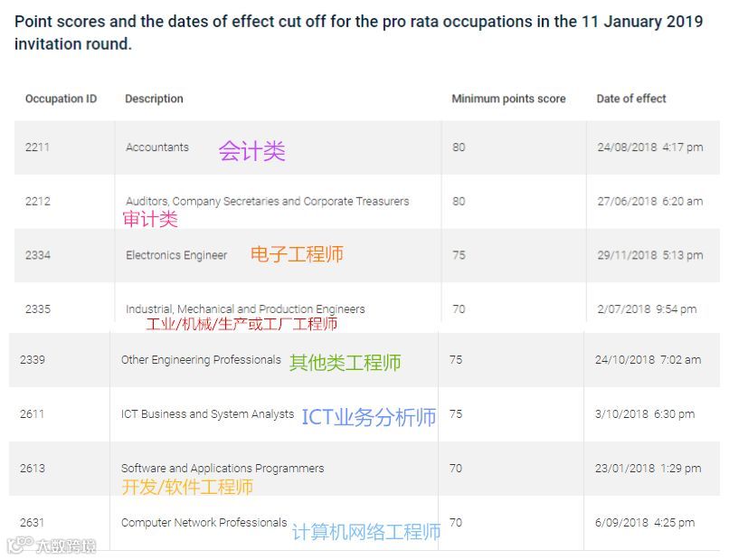This screenshot has height=560, width=729.
Task: Select the Auditors, Company Secretaries row text
Action: click(268, 202)
